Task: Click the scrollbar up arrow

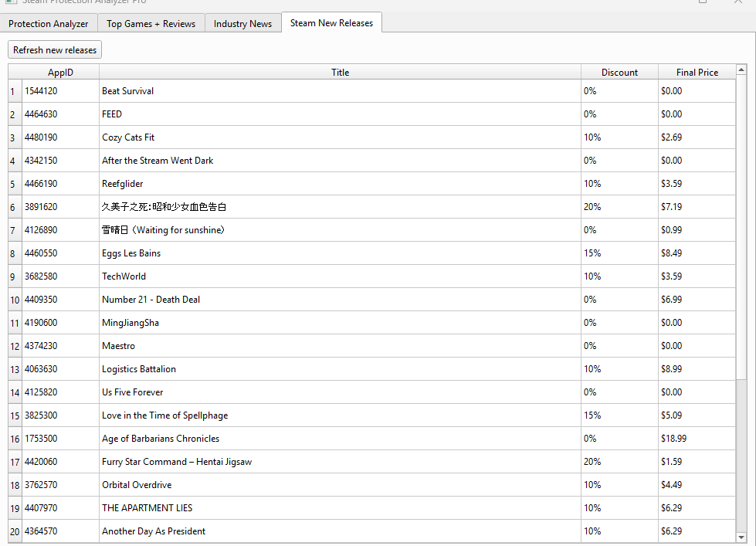Action: click(x=741, y=70)
